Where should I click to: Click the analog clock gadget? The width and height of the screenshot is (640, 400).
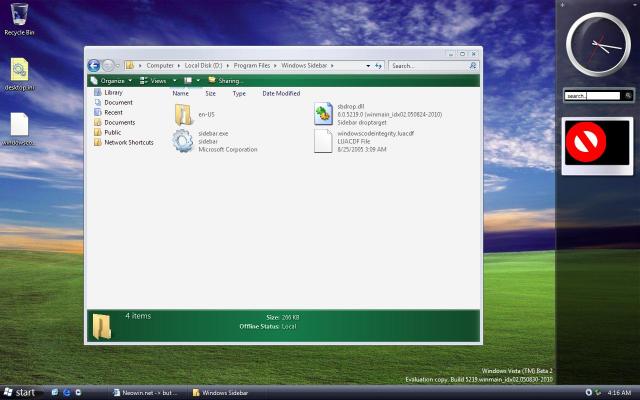pos(598,45)
